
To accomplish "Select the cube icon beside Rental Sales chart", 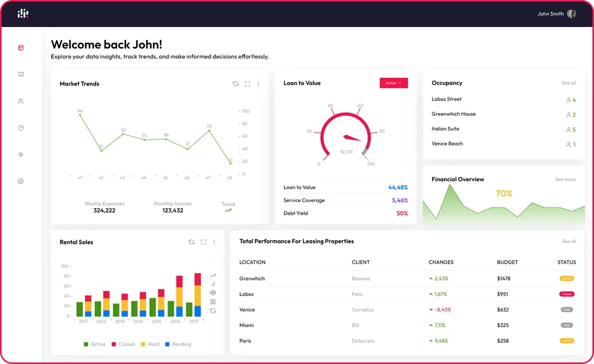I will tap(213, 293).
